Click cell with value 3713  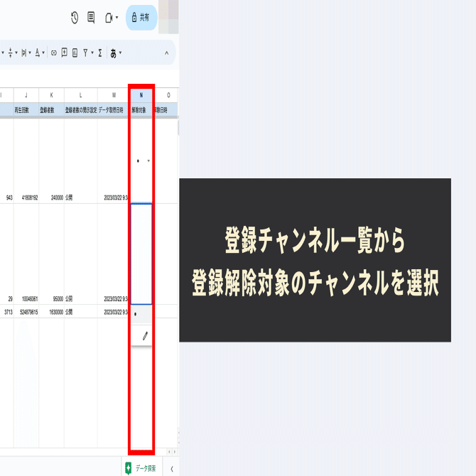point(6,312)
